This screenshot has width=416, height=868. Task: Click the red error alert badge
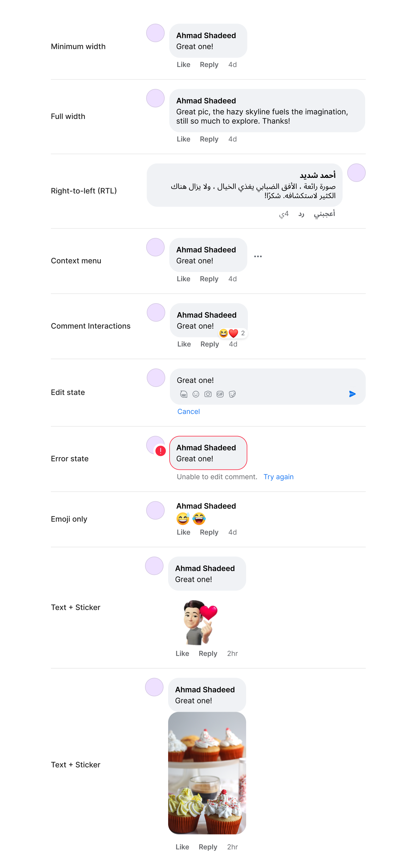160,451
